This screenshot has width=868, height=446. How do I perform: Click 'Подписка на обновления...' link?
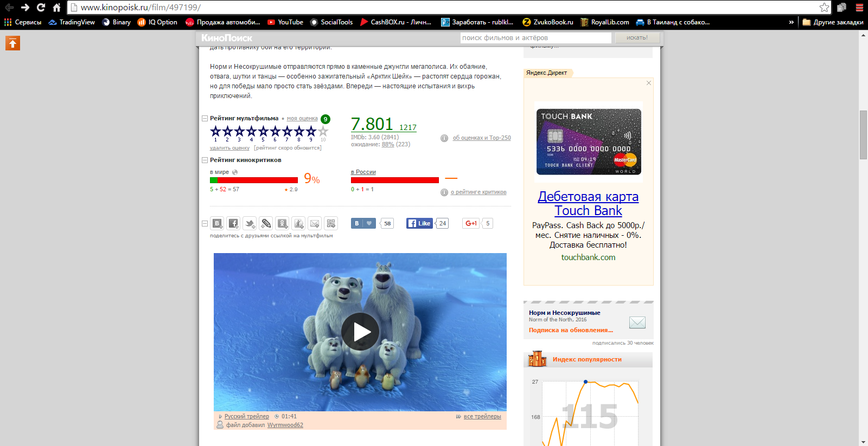[571, 330]
